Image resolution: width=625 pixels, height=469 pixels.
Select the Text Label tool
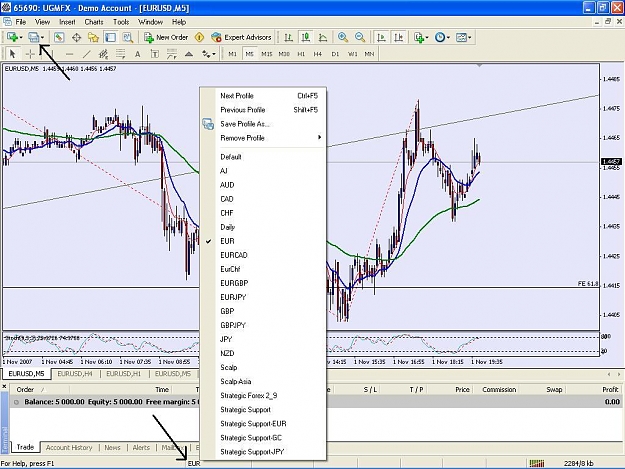pyautogui.click(x=155, y=54)
